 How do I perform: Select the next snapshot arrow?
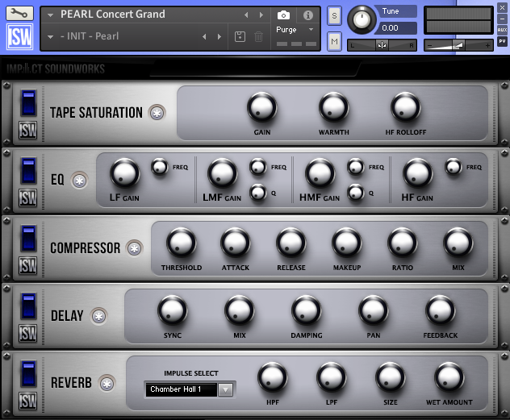(219, 37)
